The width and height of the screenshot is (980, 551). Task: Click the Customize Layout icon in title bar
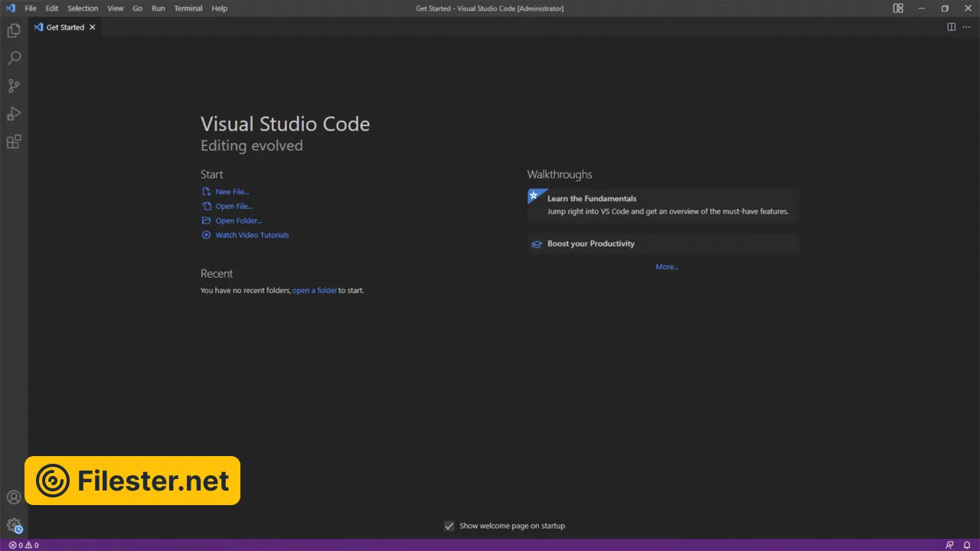898,8
